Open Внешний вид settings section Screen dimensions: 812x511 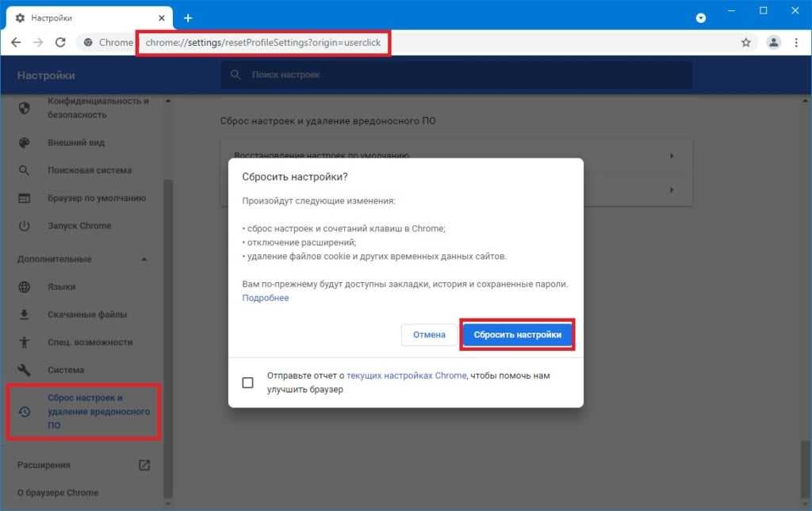tap(76, 143)
